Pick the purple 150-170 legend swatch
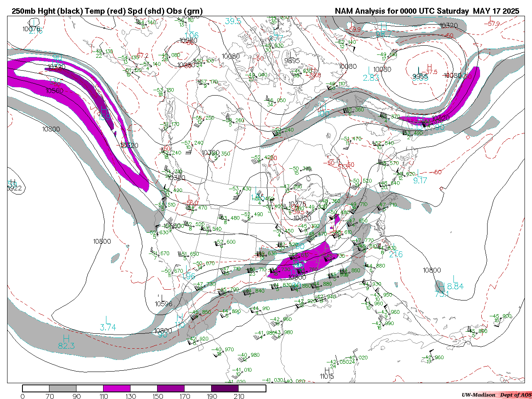The width and height of the screenshot is (532, 399). (x=171, y=388)
